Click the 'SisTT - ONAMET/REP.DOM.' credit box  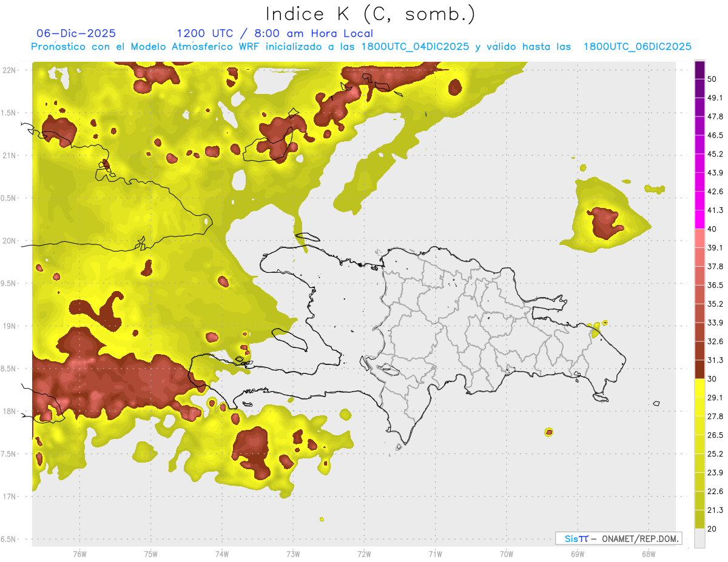click(618, 538)
